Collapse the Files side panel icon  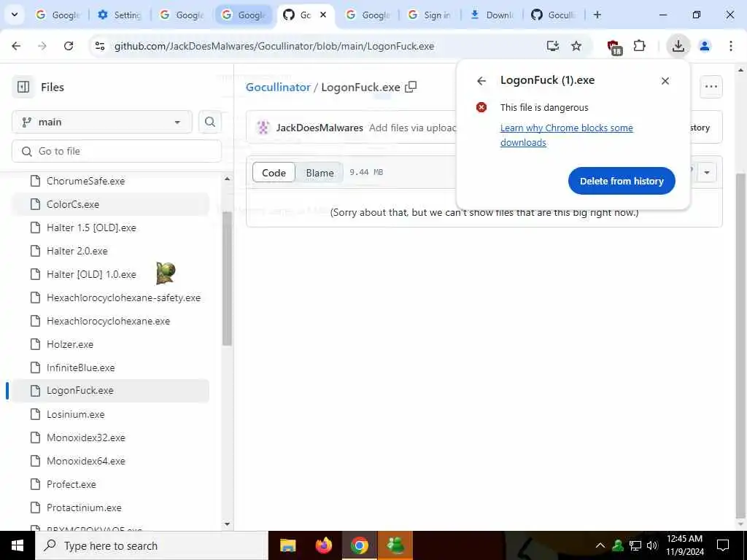point(23,87)
